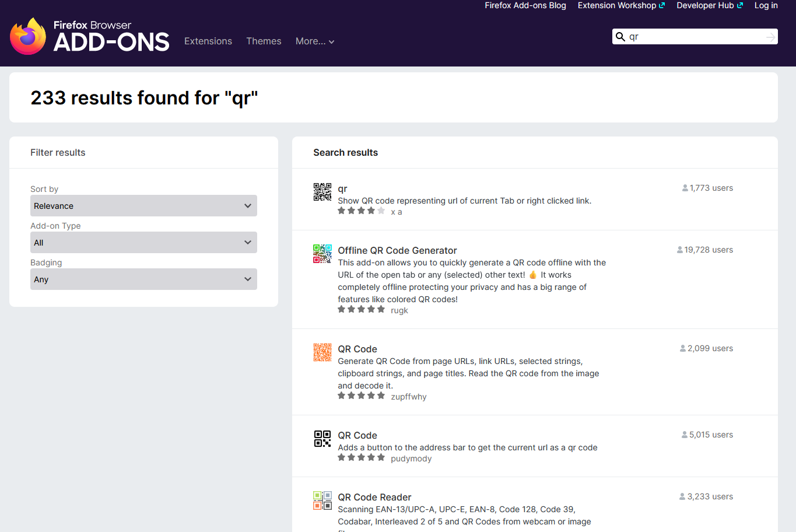Click the author link rugk

click(399, 310)
